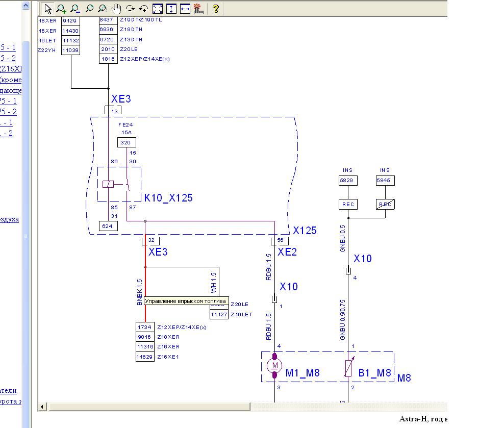The width and height of the screenshot is (504, 428).
Task: Click reference box 1734 for Z12XEP/Z14XE(x)
Action: click(x=145, y=327)
